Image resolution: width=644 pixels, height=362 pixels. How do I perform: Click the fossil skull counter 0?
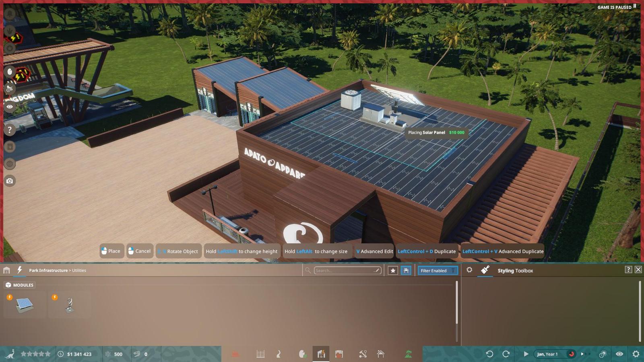coord(140,354)
